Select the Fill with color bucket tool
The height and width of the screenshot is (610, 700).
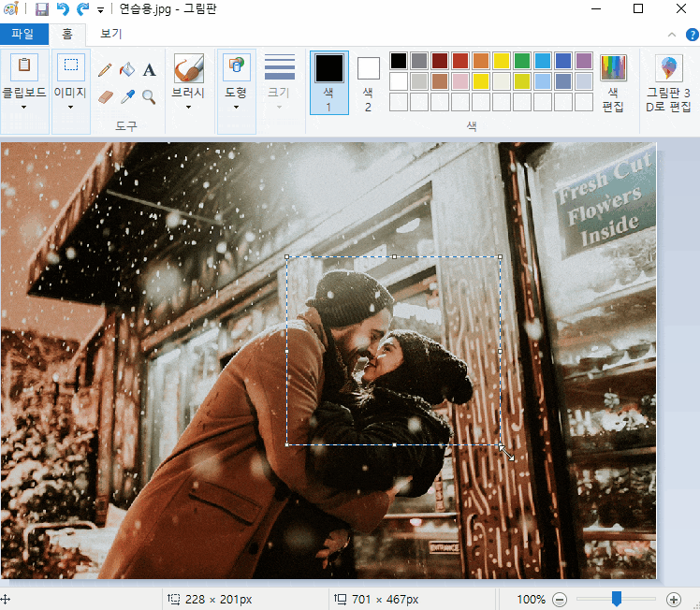coord(127,69)
